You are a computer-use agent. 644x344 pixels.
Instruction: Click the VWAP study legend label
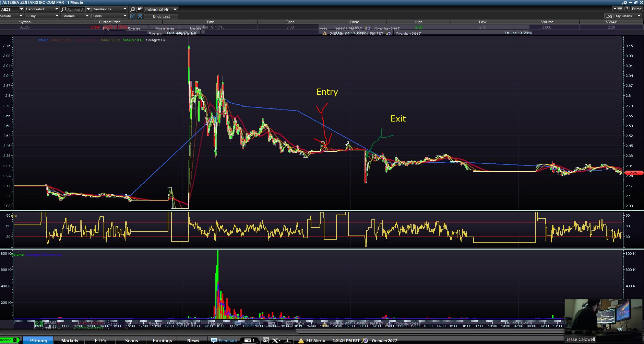pyautogui.click(x=43, y=40)
